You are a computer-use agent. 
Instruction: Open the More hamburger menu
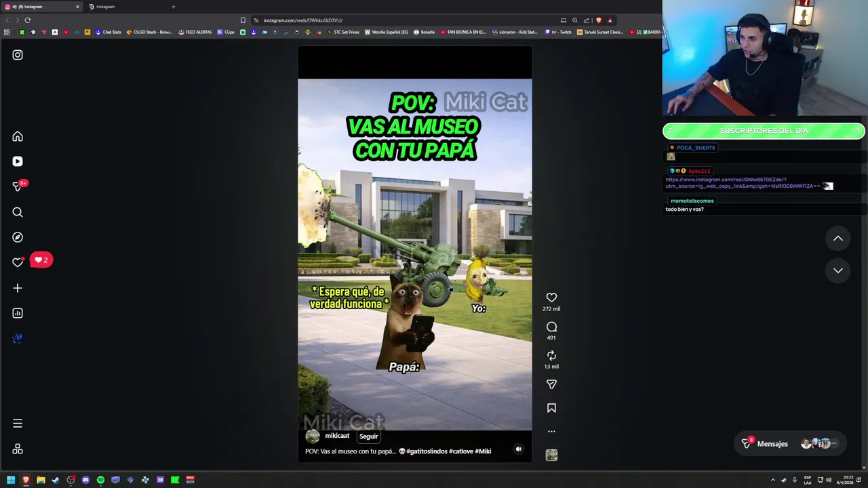point(18,424)
